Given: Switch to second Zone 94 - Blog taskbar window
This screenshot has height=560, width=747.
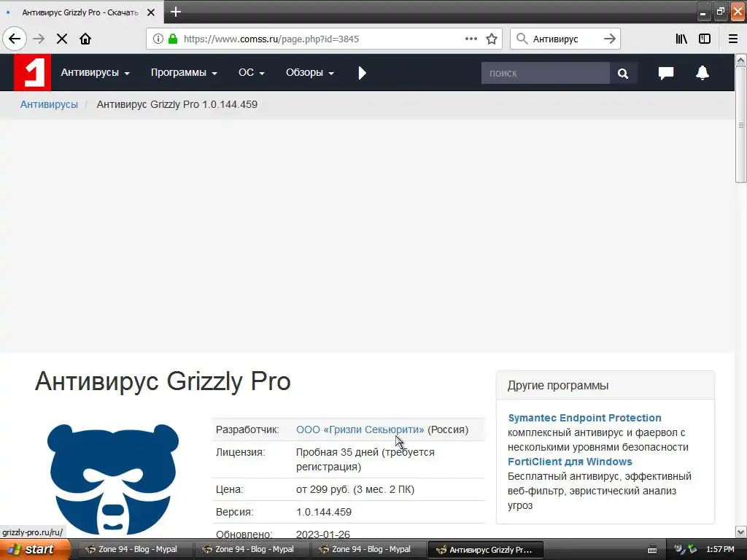Looking at the screenshot, I should point(250,550).
